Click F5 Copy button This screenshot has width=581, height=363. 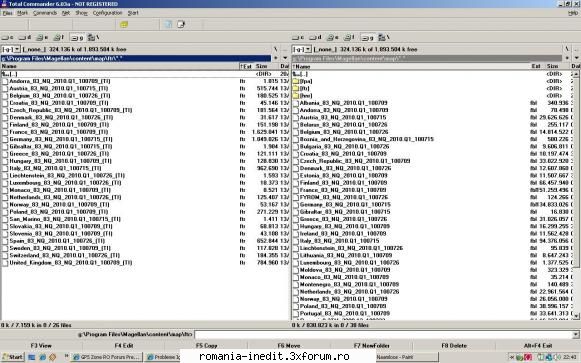coord(206,346)
